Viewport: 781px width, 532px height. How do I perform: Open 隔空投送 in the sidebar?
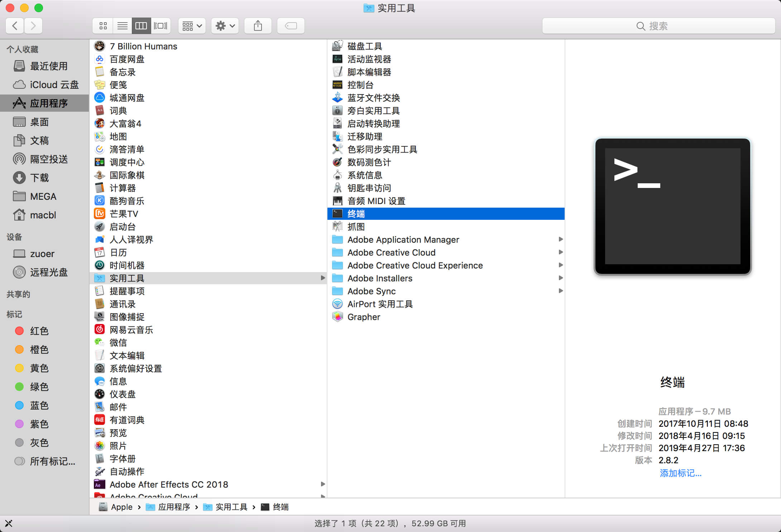click(44, 159)
